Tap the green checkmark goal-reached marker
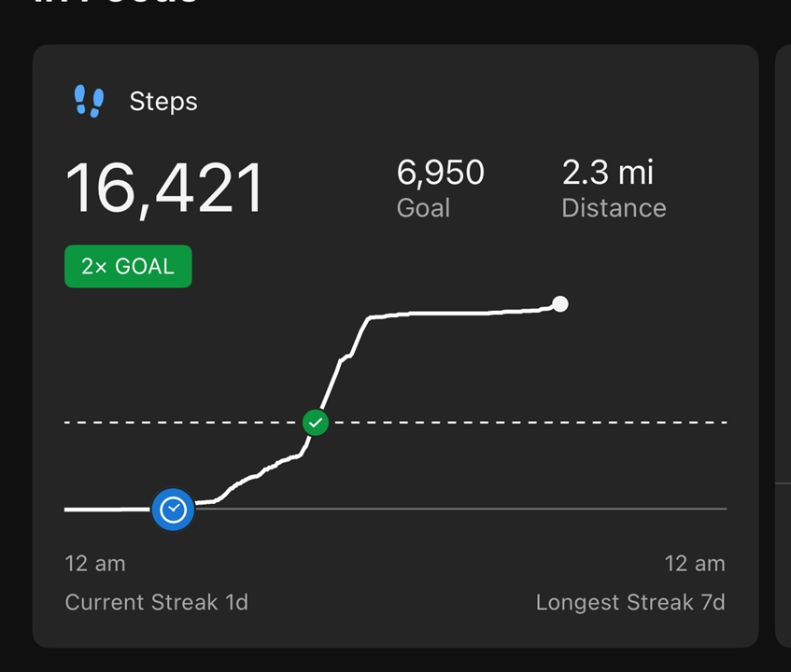 [x=316, y=423]
